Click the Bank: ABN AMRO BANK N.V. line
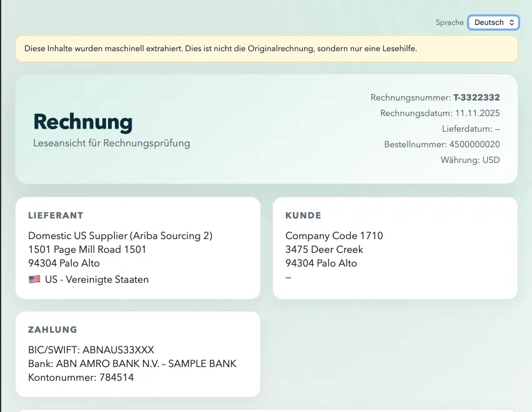Viewport: 532px width, 412px height. point(132,364)
